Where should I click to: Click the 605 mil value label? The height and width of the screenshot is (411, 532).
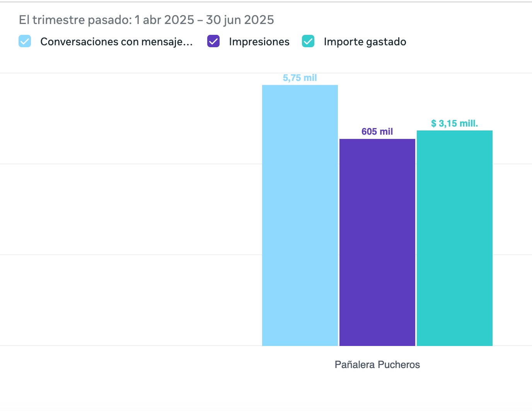pyautogui.click(x=377, y=132)
